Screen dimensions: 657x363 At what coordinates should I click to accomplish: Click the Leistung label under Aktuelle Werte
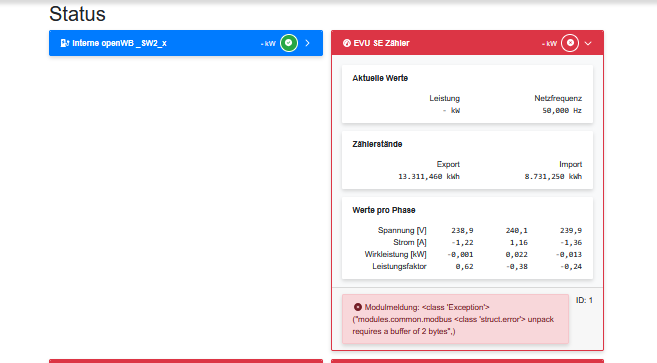coord(444,99)
